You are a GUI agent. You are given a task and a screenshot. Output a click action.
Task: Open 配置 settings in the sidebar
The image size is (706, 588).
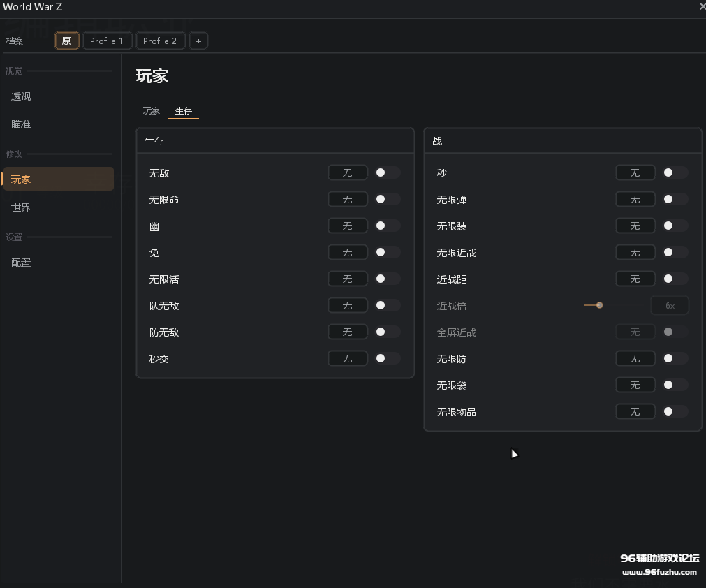[59, 263]
